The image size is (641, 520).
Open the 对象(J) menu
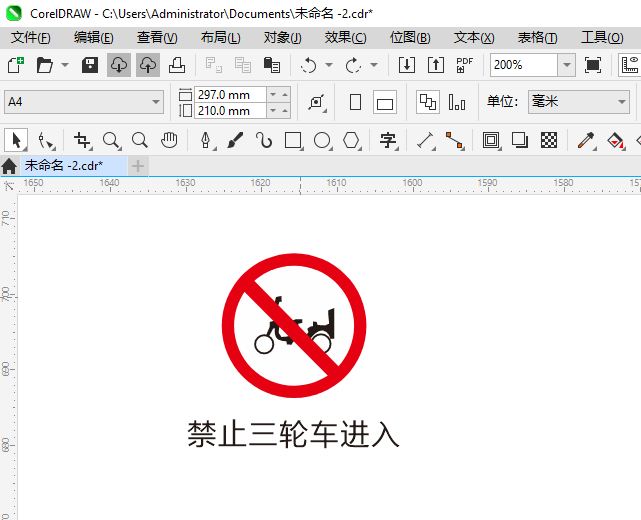pos(282,38)
